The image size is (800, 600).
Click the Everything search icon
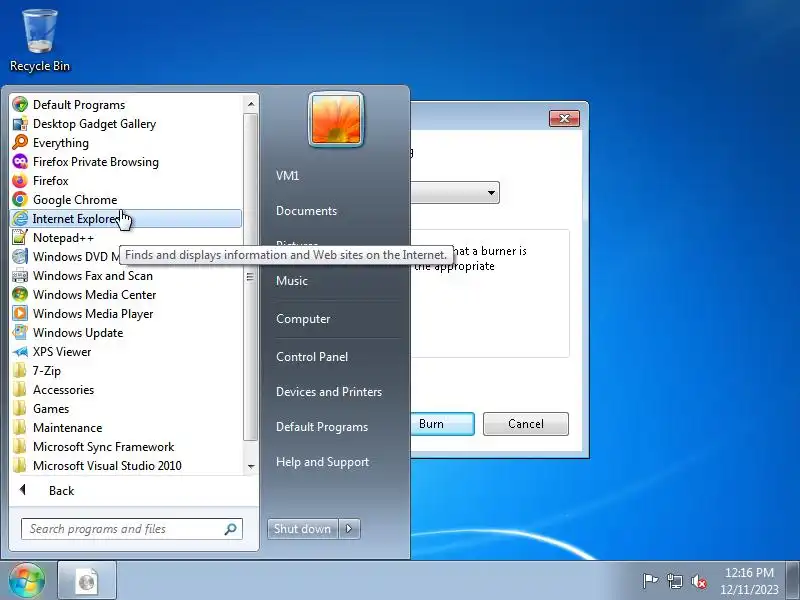click(x=20, y=142)
